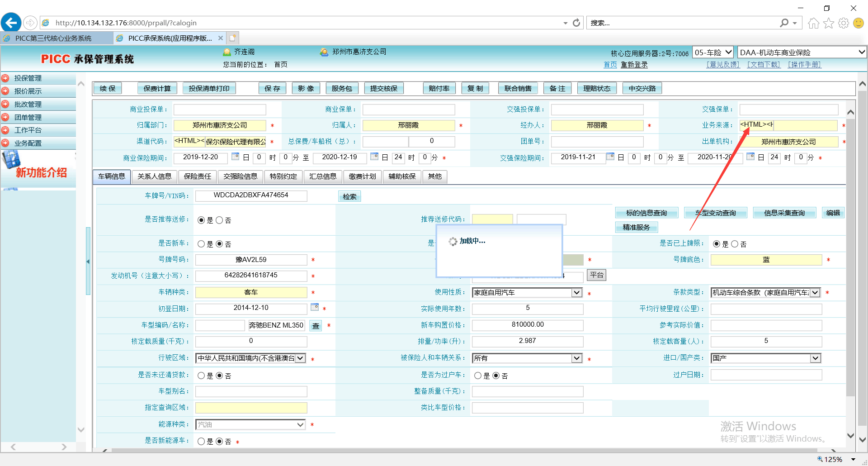This screenshot has height=466, width=868.
Task: Click the 保费计算 button
Action: 157,89
